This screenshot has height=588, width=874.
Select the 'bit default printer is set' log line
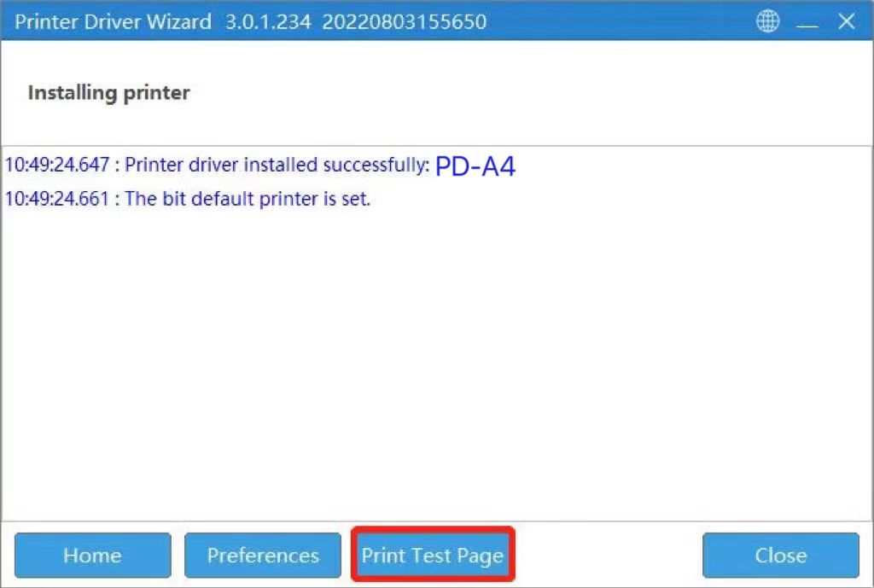coord(188,198)
